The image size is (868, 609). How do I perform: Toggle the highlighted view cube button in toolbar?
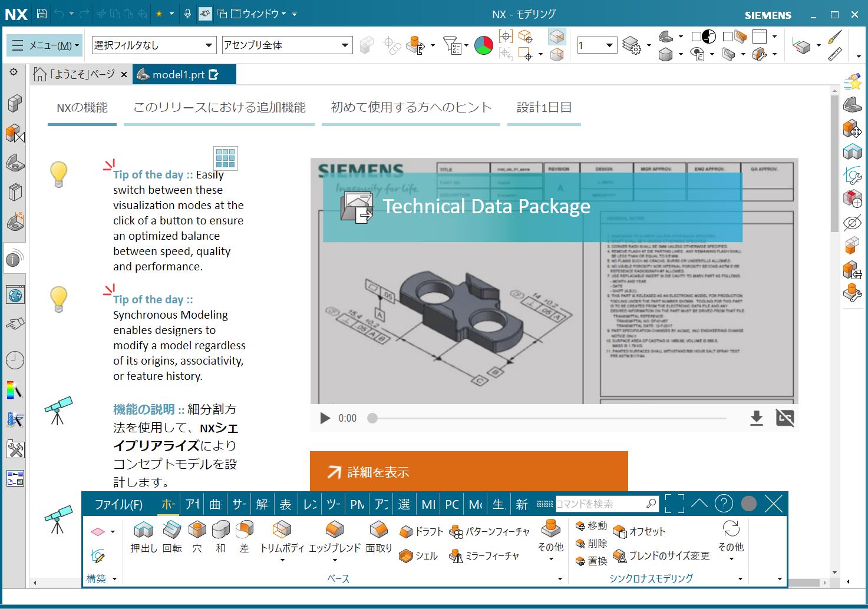click(x=556, y=37)
